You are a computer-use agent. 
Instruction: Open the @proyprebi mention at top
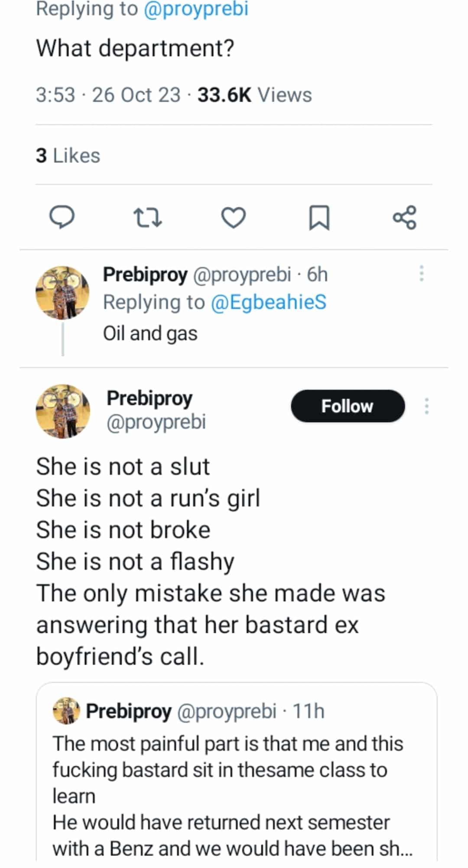[196, 9]
